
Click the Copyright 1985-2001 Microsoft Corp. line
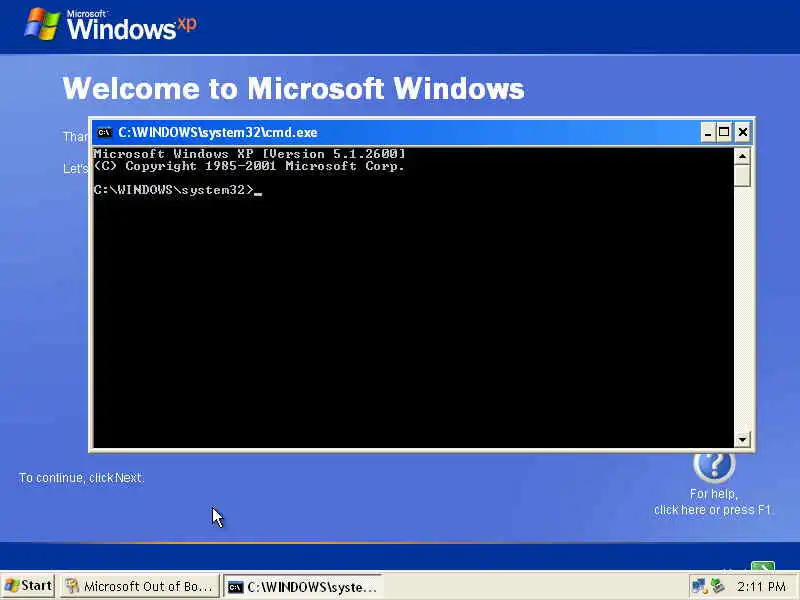tap(249, 166)
